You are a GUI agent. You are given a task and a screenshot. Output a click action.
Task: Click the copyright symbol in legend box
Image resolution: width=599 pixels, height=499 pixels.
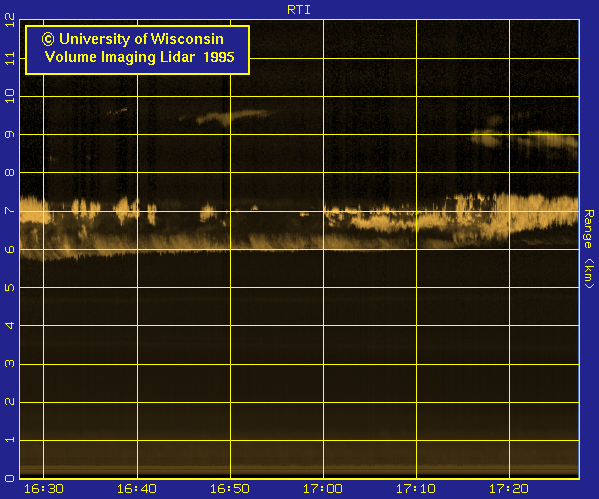click(48, 39)
